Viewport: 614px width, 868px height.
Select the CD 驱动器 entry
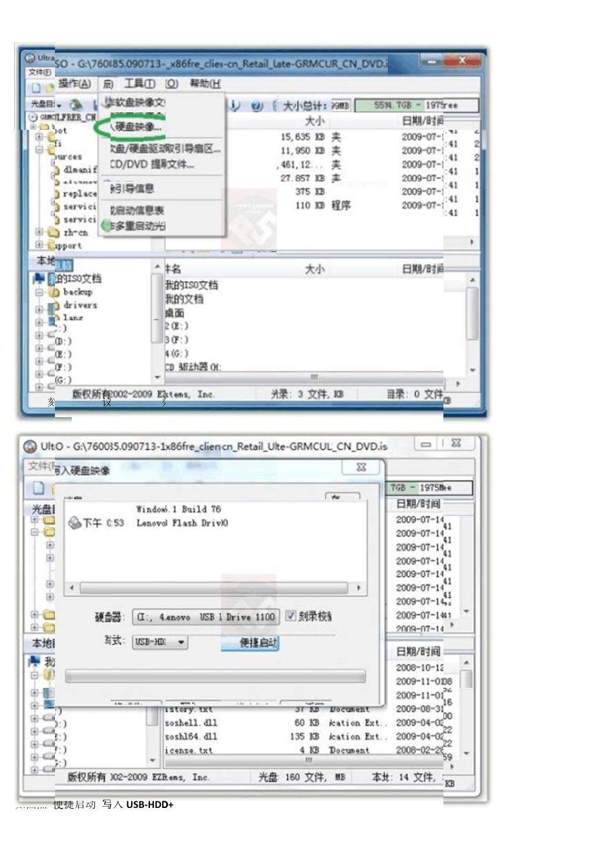[x=193, y=367]
